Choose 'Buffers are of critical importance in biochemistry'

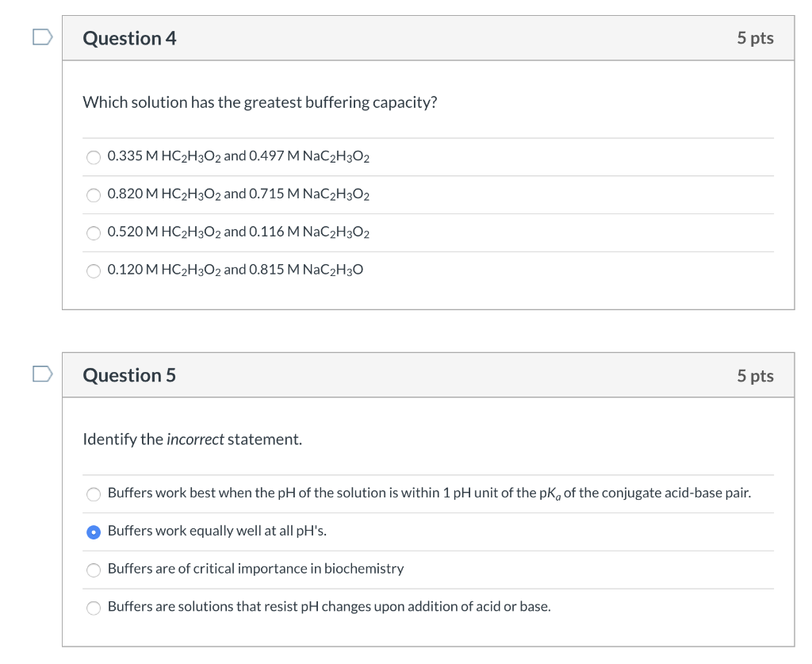point(94,570)
